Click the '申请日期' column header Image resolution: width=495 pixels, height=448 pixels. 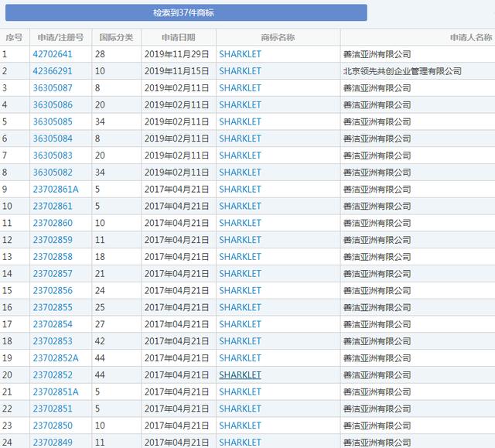[178, 37]
